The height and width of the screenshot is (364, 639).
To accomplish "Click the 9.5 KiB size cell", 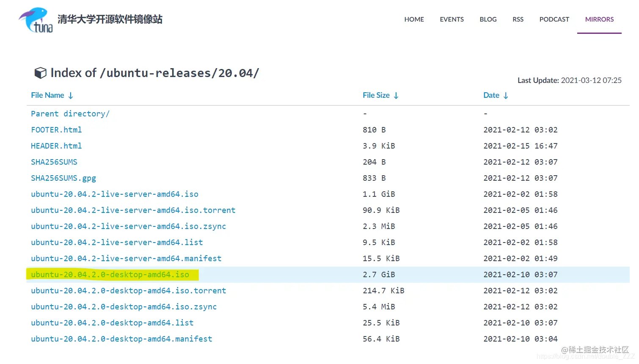I will pyautogui.click(x=379, y=242).
